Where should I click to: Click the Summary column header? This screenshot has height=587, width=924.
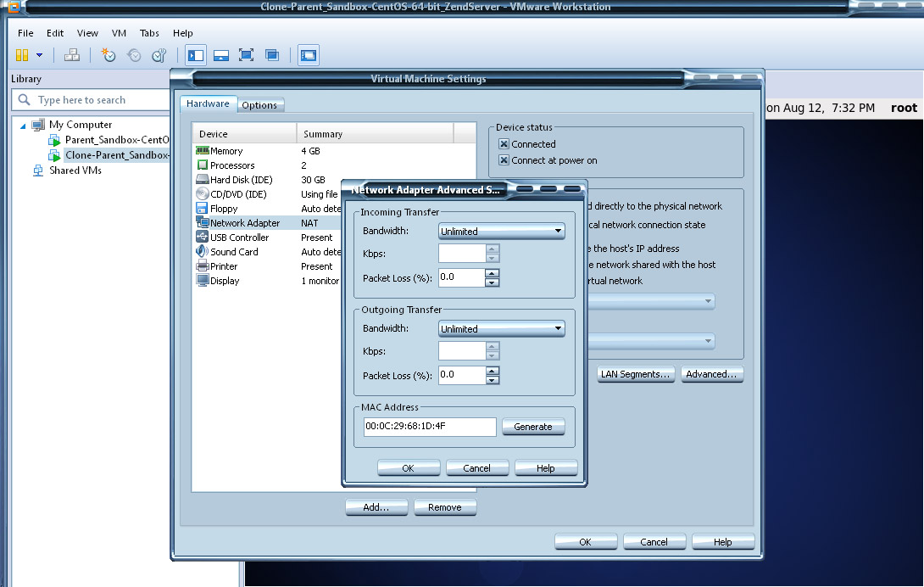(x=375, y=134)
